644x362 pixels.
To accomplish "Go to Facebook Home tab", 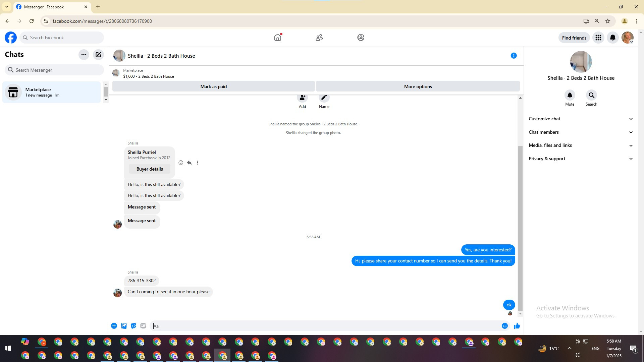I will click(x=277, y=38).
